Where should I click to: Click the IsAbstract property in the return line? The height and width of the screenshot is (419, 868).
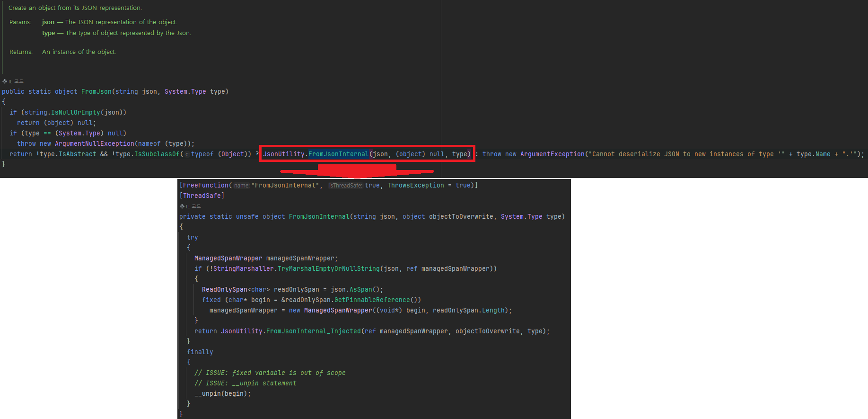(x=78, y=154)
